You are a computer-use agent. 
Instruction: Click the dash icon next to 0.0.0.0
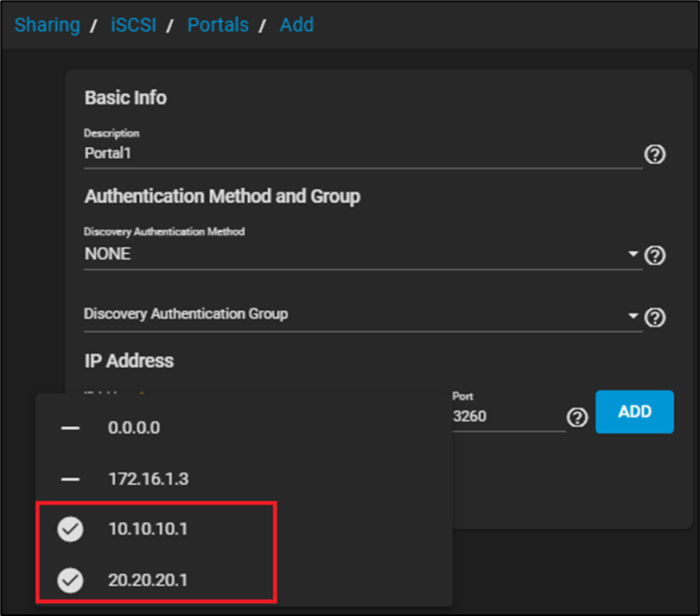pyautogui.click(x=71, y=428)
